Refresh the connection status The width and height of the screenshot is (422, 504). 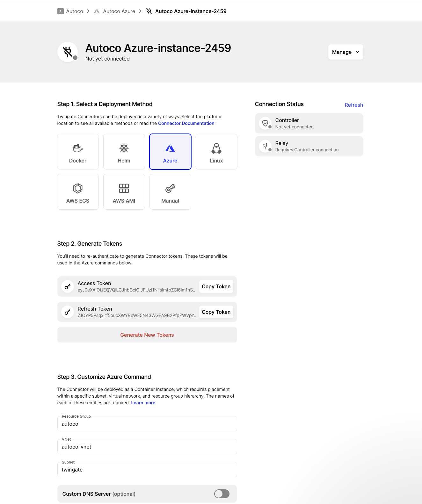[354, 105]
